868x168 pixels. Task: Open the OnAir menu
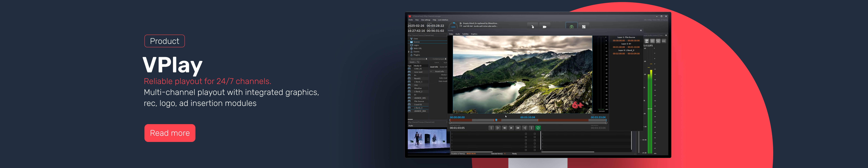tap(411, 20)
